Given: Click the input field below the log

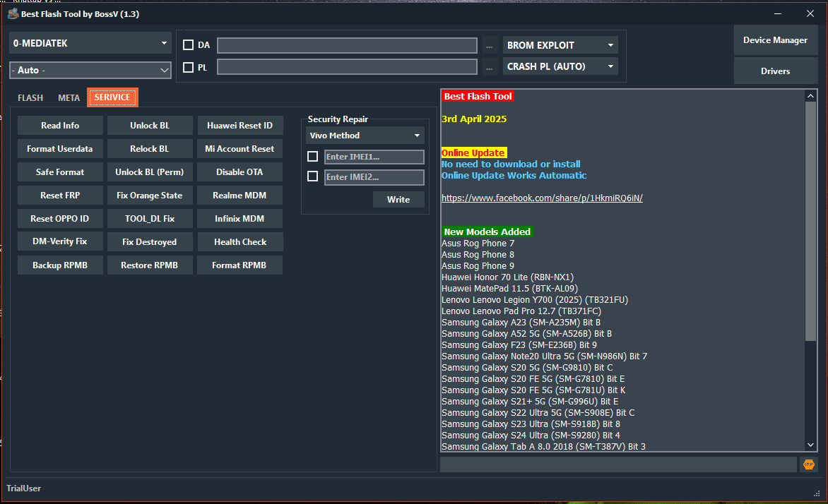Looking at the screenshot, I should click(x=618, y=464).
